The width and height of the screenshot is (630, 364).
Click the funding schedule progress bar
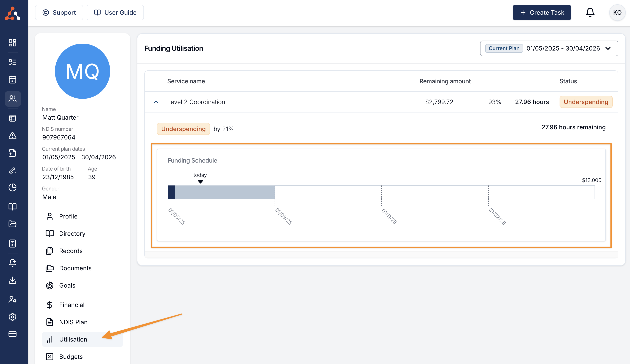381,192
